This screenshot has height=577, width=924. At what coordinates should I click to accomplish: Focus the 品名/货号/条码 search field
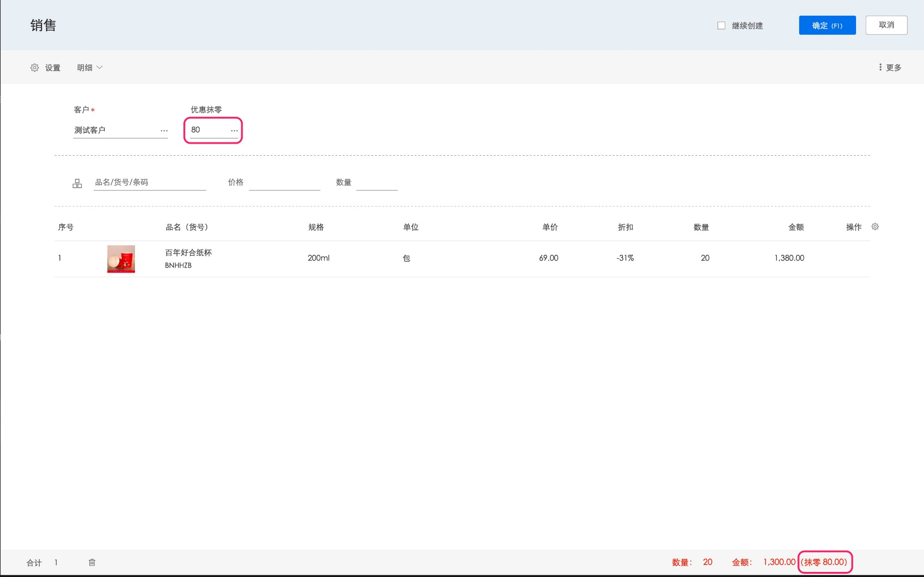[x=149, y=182]
